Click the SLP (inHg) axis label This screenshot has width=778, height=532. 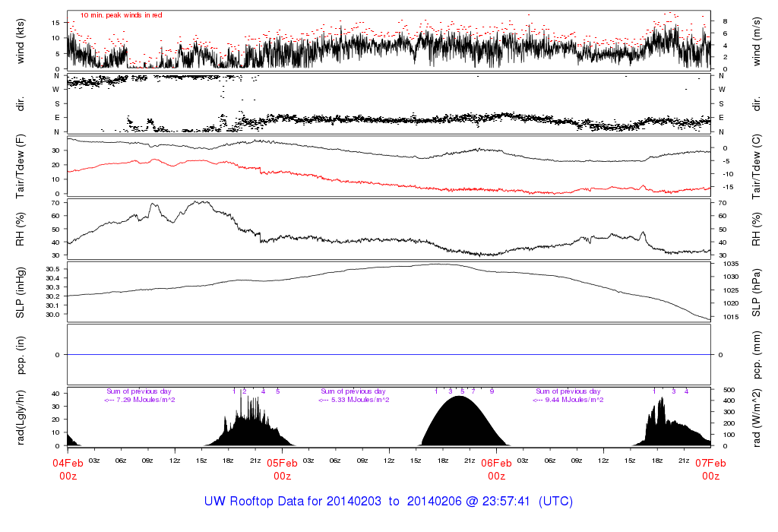[x=21, y=292]
